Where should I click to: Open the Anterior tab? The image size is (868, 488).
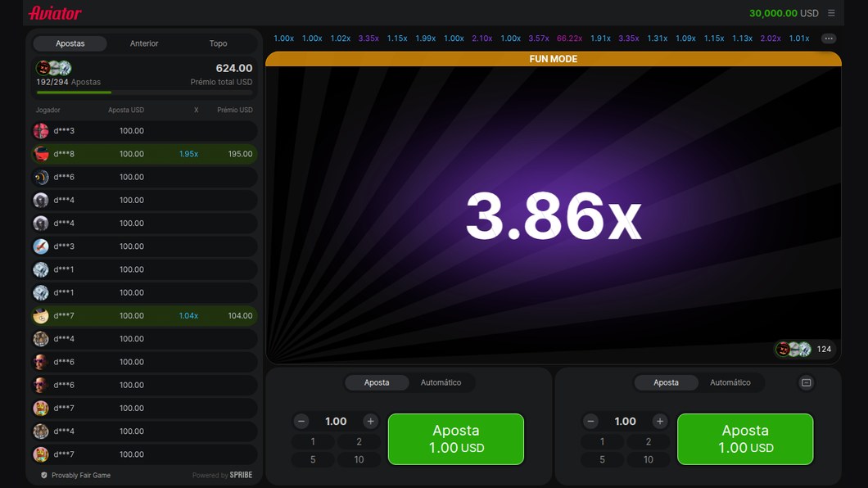pyautogui.click(x=144, y=43)
